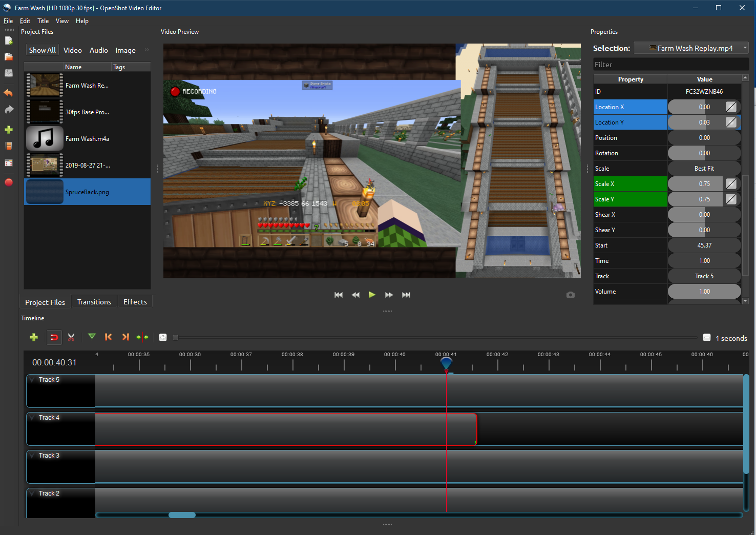This screenshot has width=756, height=535.
Task: Click the red Export Video button
Action: [x=9, y=182]
